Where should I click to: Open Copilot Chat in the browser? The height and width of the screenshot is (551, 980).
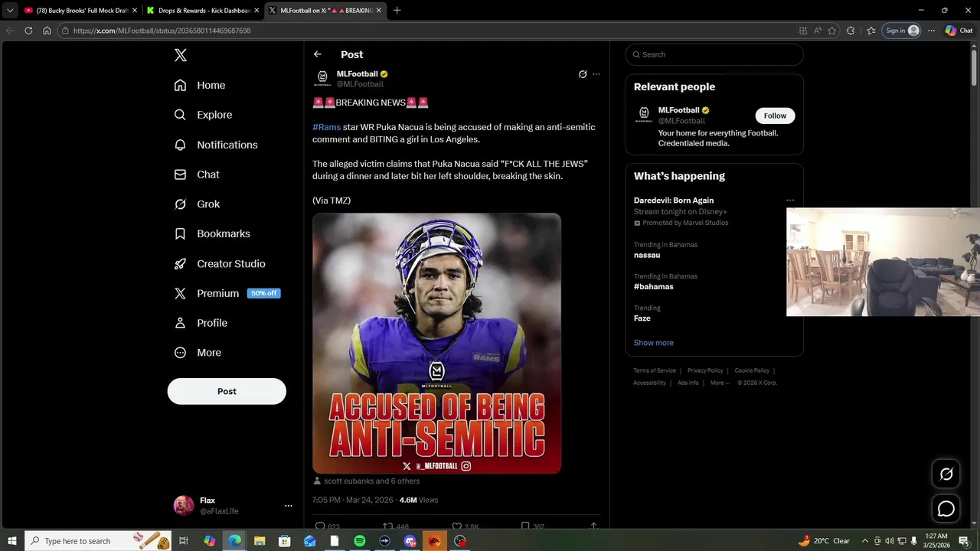pos(959,31)
